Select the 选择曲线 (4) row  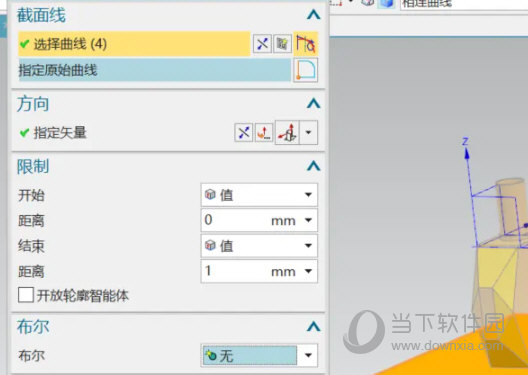pyautogui.click(x=134, y=44)
